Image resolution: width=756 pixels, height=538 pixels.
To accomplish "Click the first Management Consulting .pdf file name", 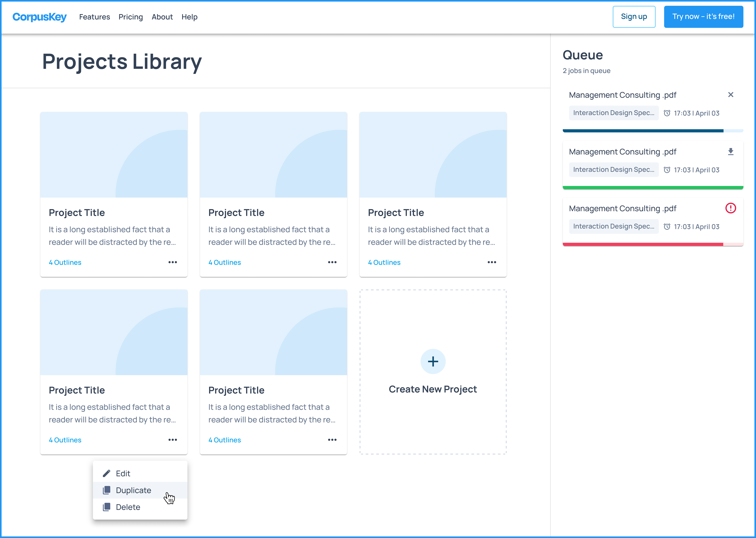I will (x=623, y=95).
